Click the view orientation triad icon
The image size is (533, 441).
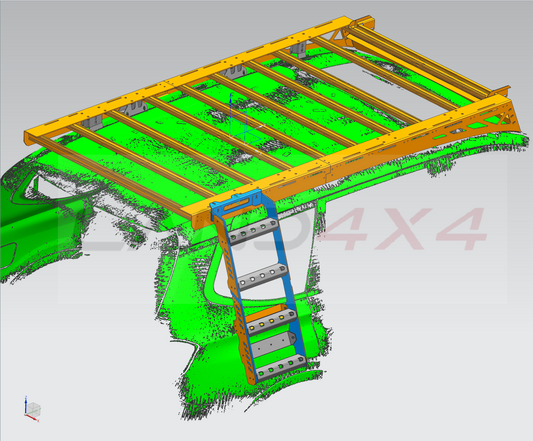[x=32, y=409]
